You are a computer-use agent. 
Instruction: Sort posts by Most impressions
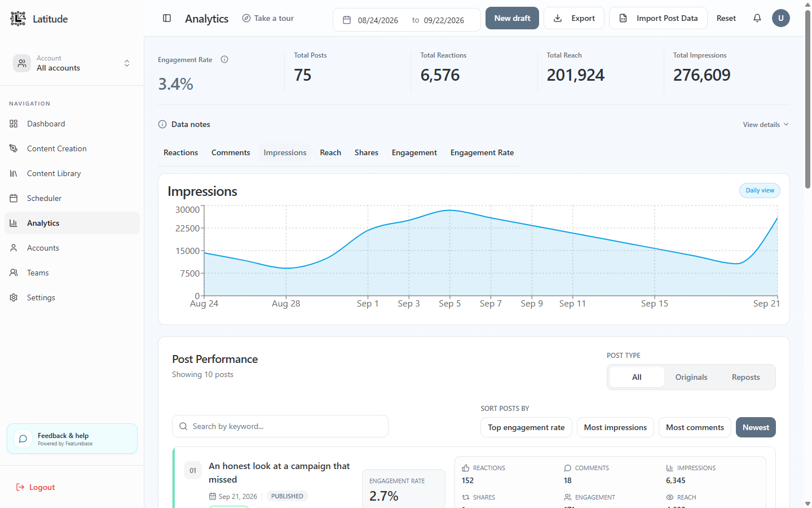click(615, 427)
